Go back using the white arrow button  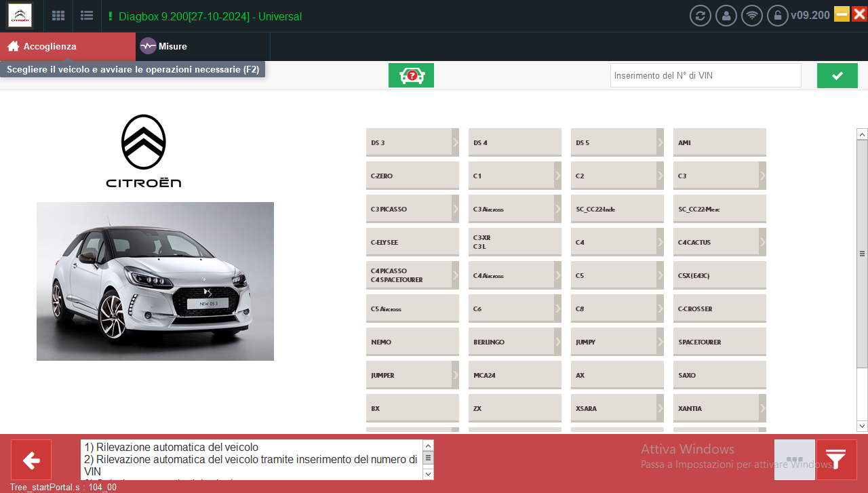click(x=31, y=460)
